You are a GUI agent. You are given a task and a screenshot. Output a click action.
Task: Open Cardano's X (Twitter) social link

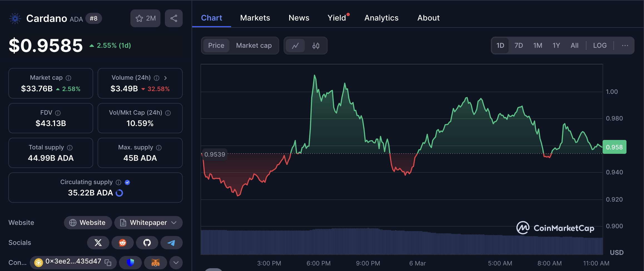click(x=98, y=243)
